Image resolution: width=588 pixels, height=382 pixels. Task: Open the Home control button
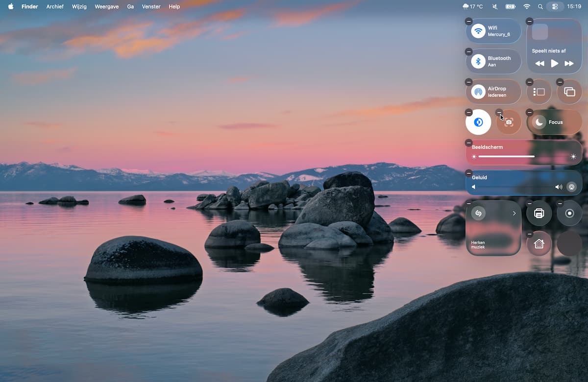[x=539, y=244]
